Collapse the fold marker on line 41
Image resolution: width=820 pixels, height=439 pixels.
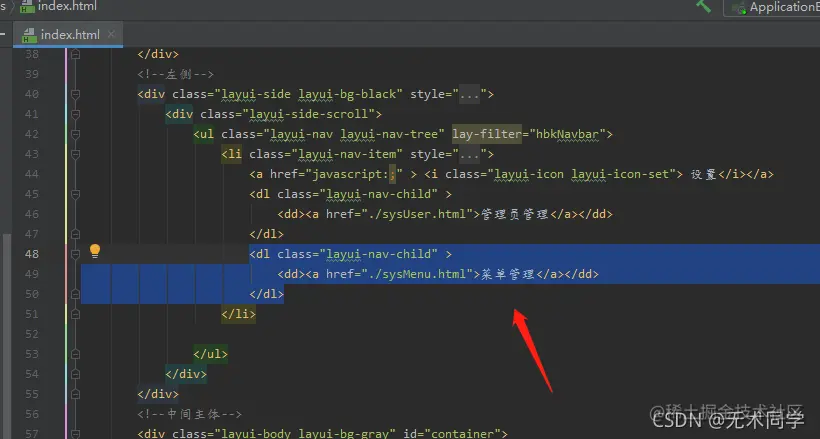pos(75,114)
